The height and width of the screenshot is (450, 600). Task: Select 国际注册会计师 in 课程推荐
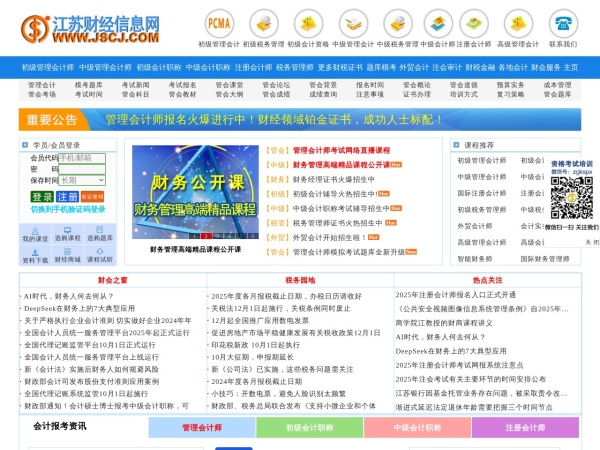482,193
